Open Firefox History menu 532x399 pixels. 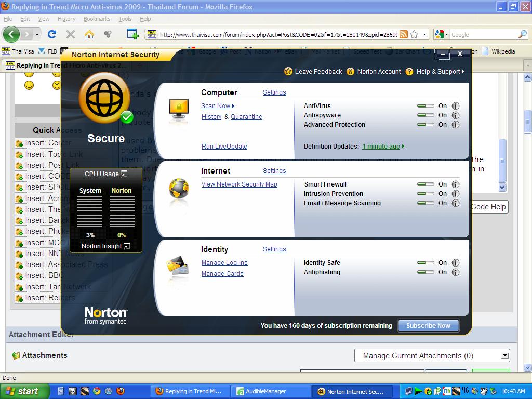66,19
